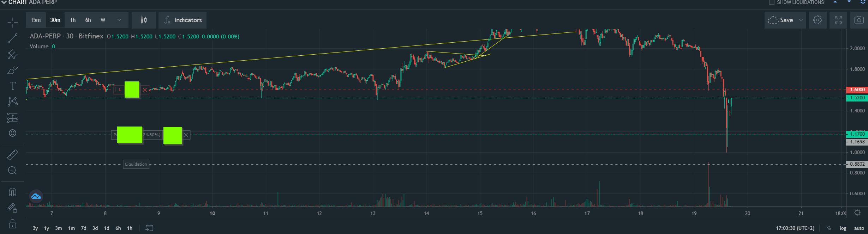Open chart settings gear icon

[x=818, y=20]
